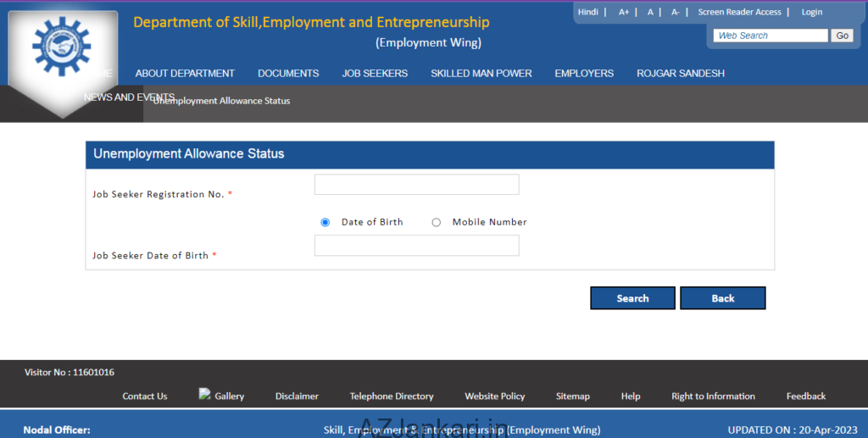
Task: Focus the Job Seeker Registration No. field
Action: (x=416, y=185)
